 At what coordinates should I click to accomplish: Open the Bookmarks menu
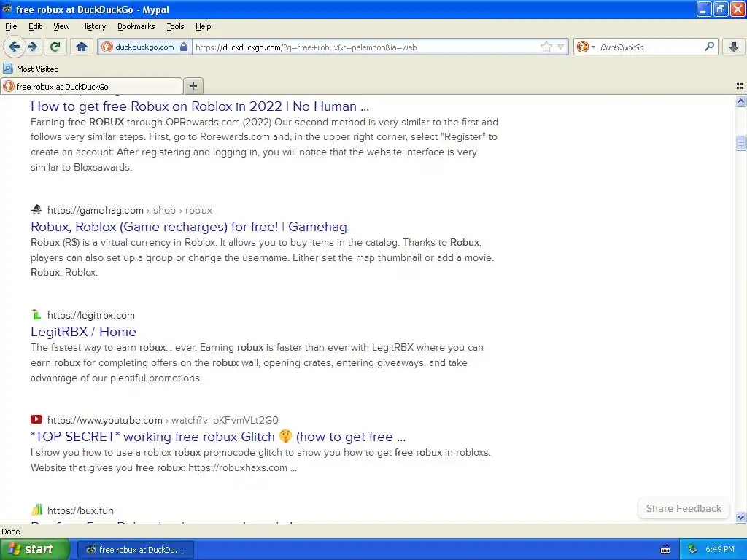(x=136, y=26)
